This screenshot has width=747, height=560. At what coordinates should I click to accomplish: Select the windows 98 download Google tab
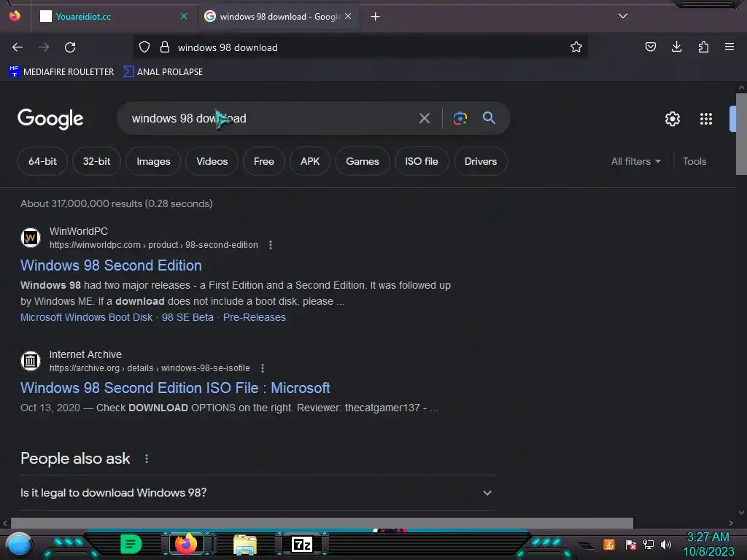(x=279, y=17)
